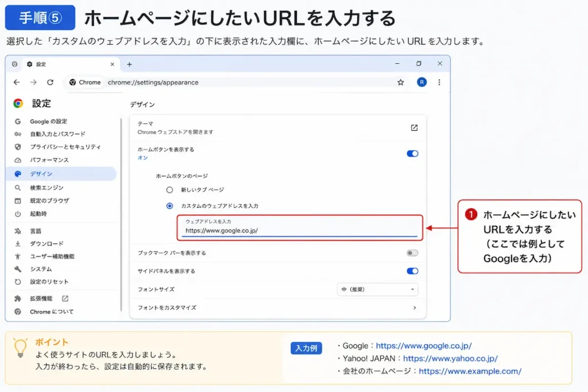Click download icon for ダウンロード
The width and height of the screenshot is (588, 392).
click(x=18, y=243)
